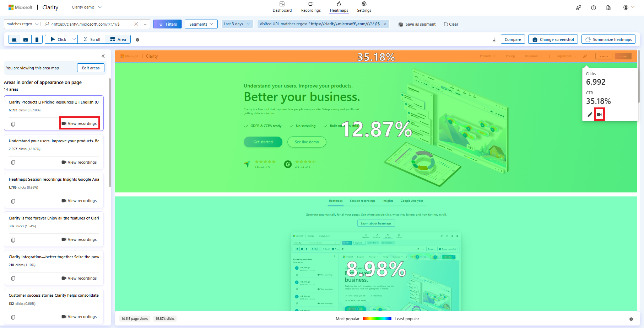The image size is (644, 328).
Task: Click the info icon at heatmap bottom right
Action: (631, 319)
